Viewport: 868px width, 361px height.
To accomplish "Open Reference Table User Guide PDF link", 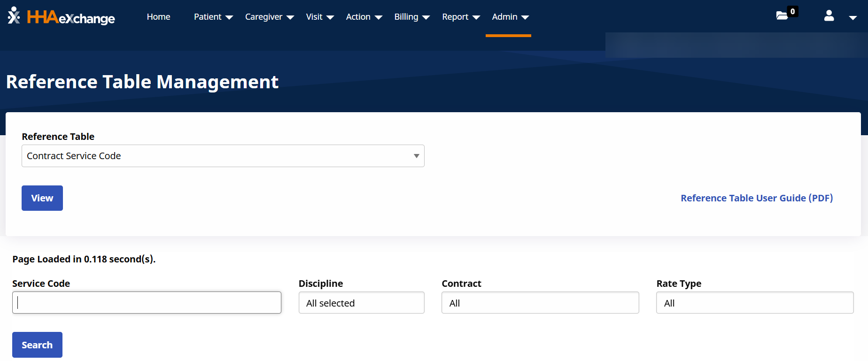I will click(x=756, y=198).
